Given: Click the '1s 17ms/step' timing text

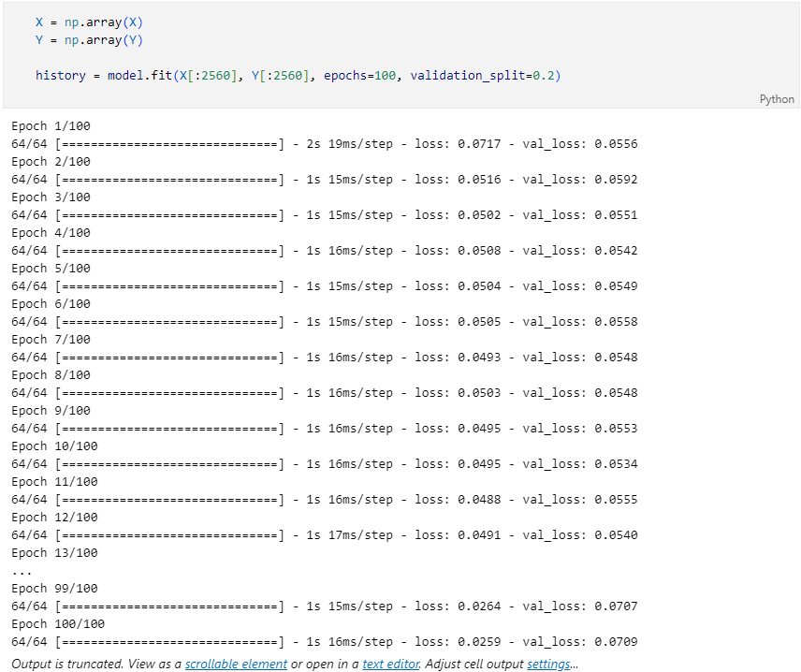Looking at the screenshot, I should (350, 535).
